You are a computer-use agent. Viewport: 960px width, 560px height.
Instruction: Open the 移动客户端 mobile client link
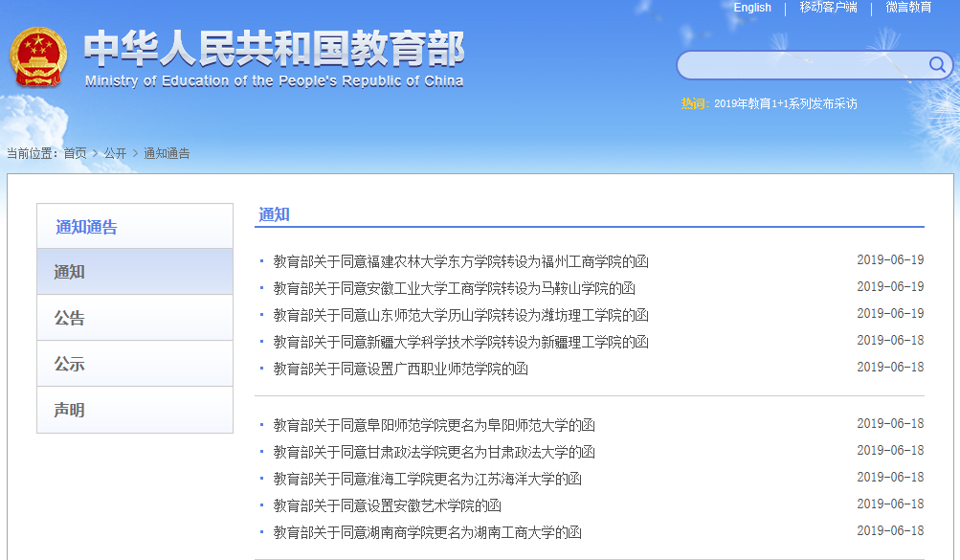point(828,8)
